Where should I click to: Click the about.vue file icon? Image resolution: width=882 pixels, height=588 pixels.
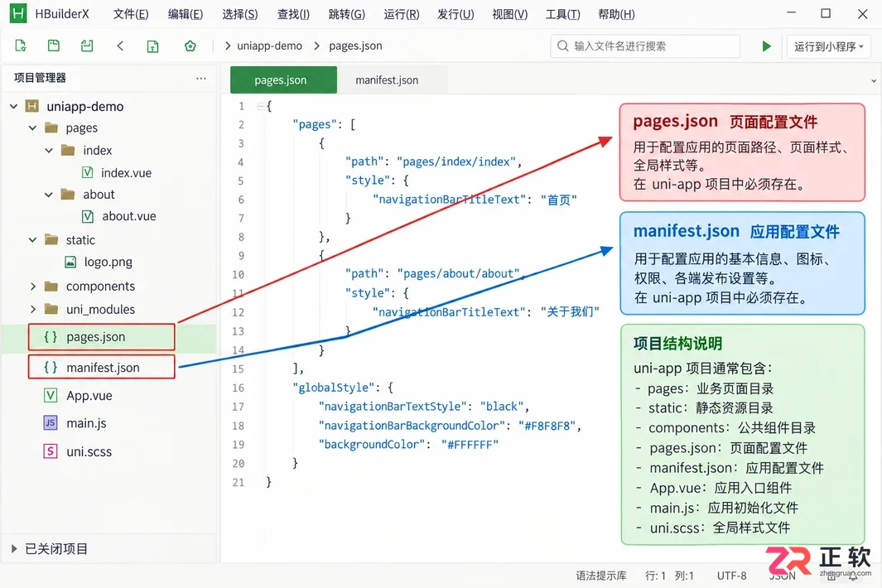88,216
